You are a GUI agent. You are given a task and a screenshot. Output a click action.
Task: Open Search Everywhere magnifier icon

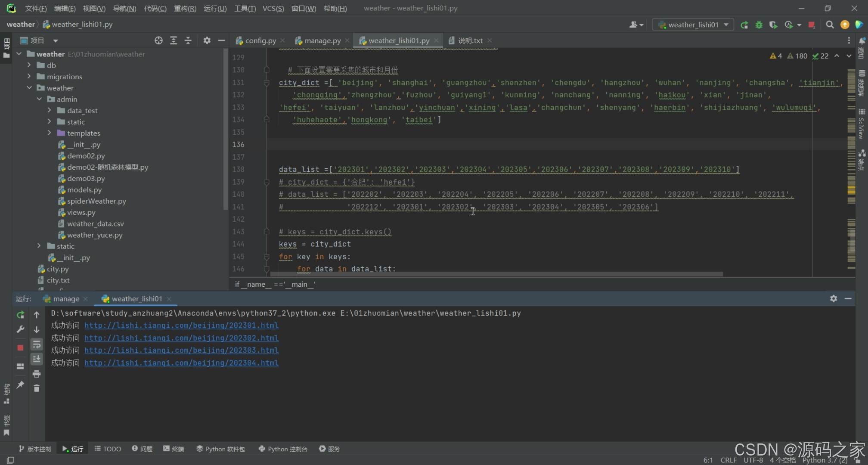click(830, 25)
